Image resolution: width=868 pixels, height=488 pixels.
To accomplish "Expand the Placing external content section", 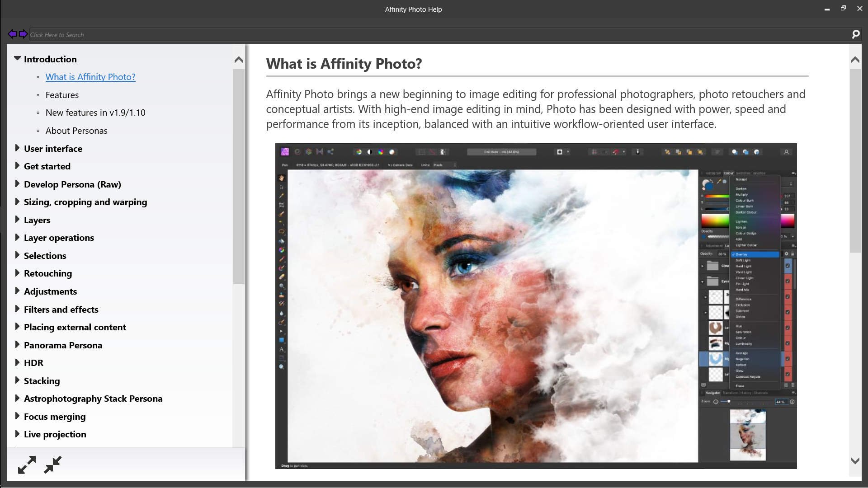I will click(x=17, y=326).
